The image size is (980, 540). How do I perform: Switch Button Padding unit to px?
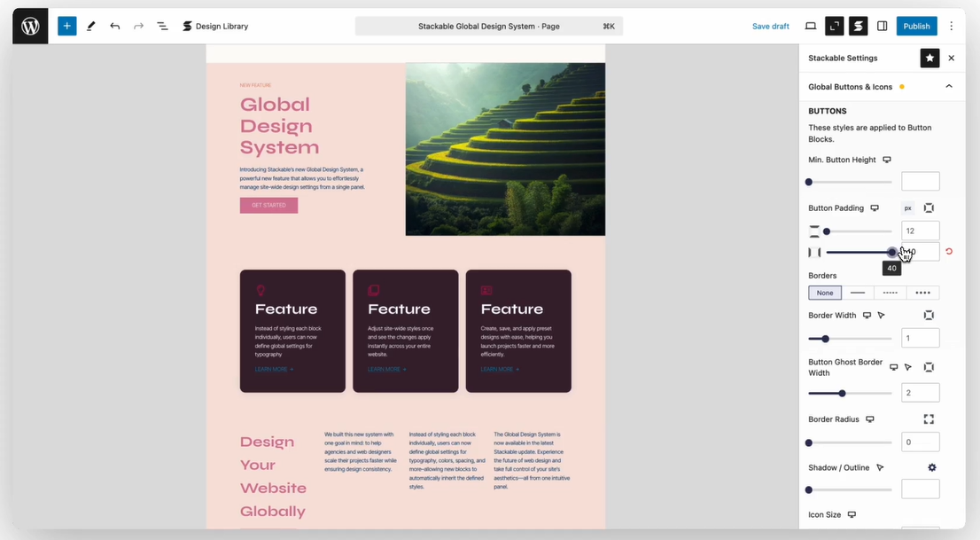906,207
